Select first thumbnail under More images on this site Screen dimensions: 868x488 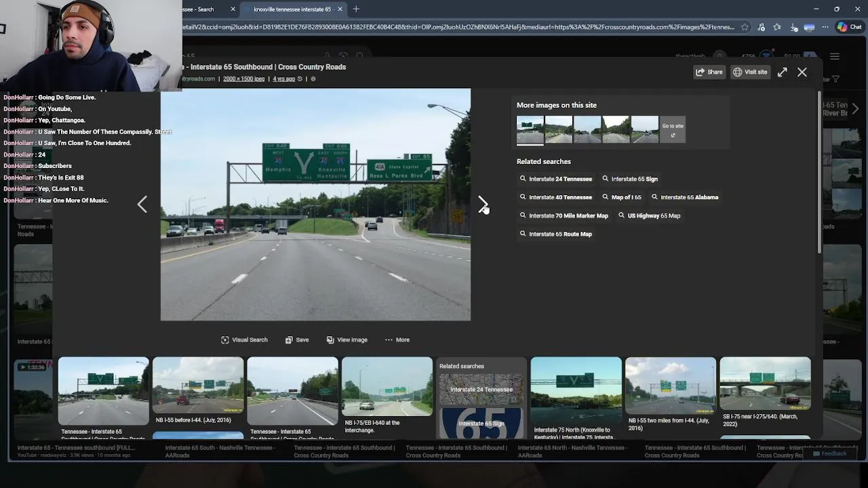[530, 129]
